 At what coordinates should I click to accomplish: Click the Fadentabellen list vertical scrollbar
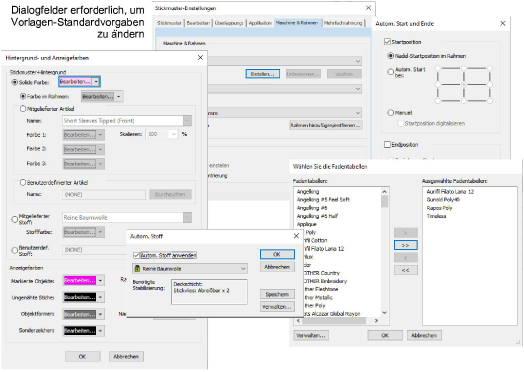(384, 253)
